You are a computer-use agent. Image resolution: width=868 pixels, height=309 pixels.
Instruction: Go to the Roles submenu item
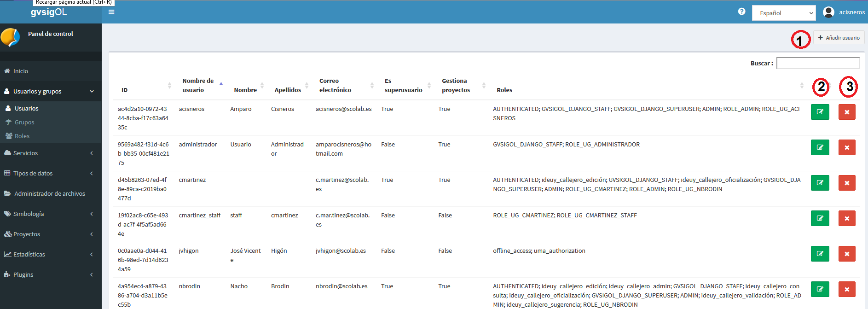tap(22, 136)
